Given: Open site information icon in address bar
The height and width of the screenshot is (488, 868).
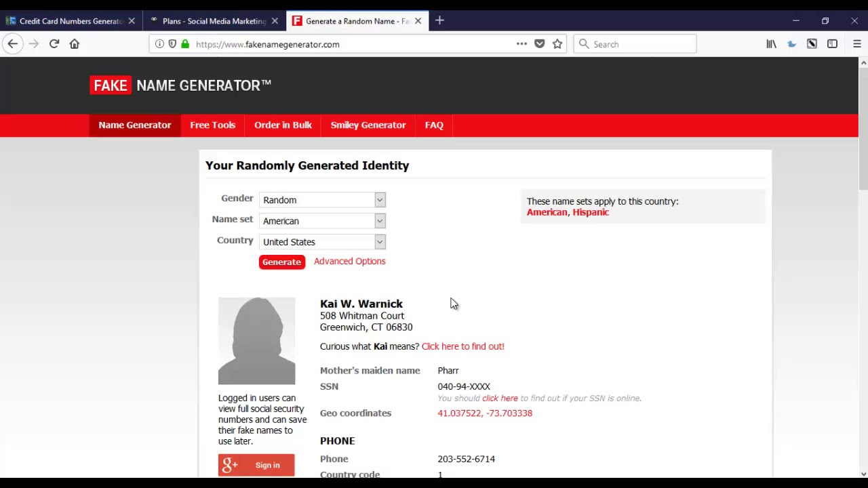Looking at the screenshot, I should click(x=159, y=44).
